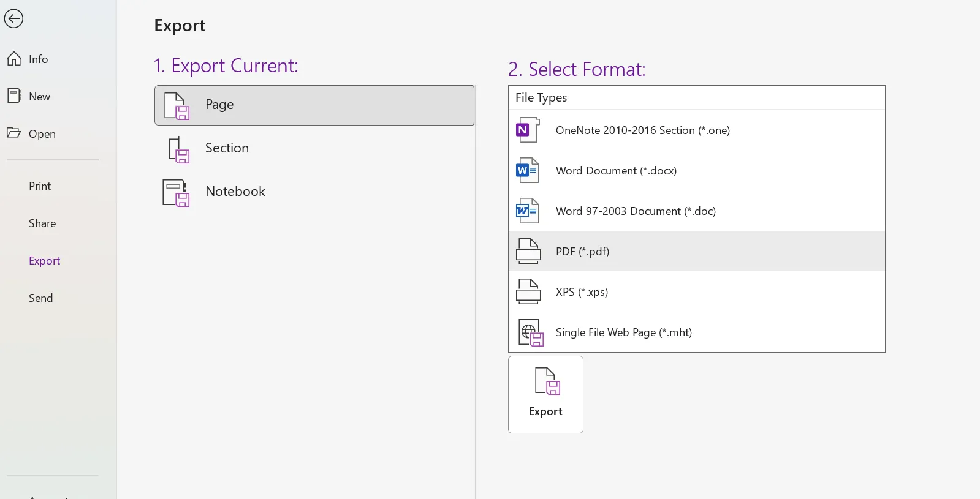This screenshot has width=980, height=499.
Task: Click the New notebook icon
Action: [14, 96]
